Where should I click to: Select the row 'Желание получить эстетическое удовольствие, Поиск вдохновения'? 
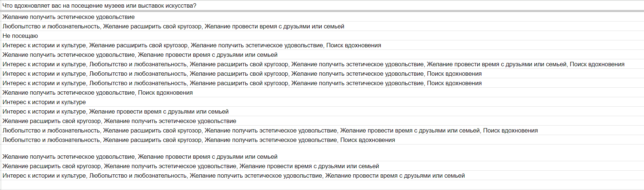[x=322, y=92]
